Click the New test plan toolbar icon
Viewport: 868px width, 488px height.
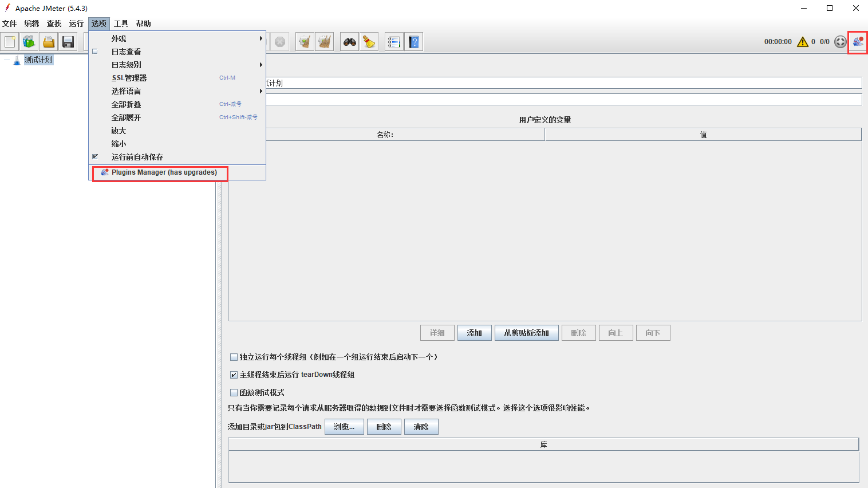10,42
